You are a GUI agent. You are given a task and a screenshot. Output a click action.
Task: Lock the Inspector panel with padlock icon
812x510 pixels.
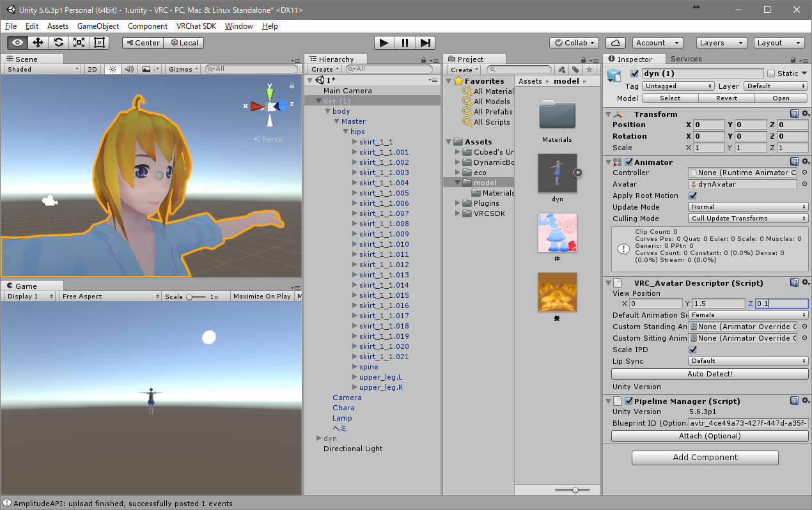pos(792,59)
